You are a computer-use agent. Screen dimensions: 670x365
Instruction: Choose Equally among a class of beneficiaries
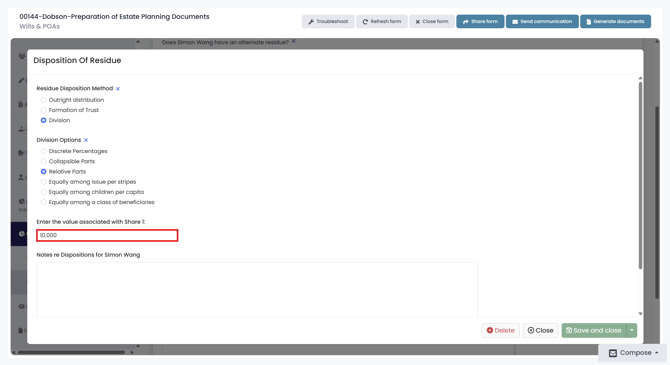coord(44,202)
